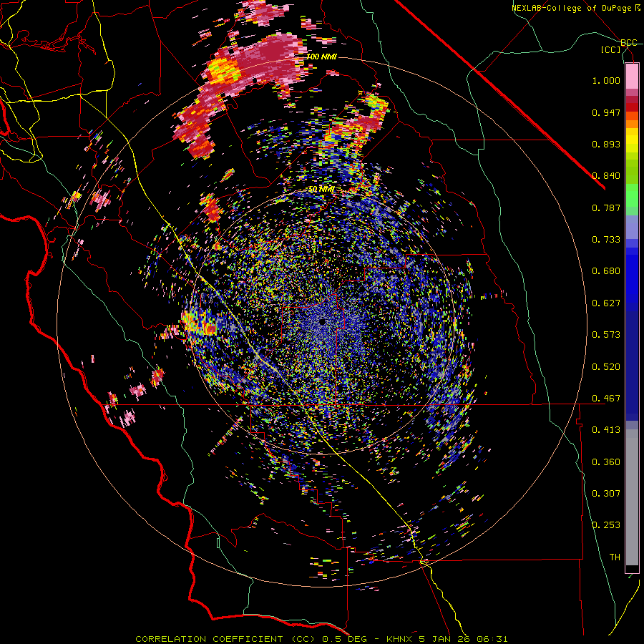
Task: Click the BCC label above the color scale
Action: click(x=629, y=43)
